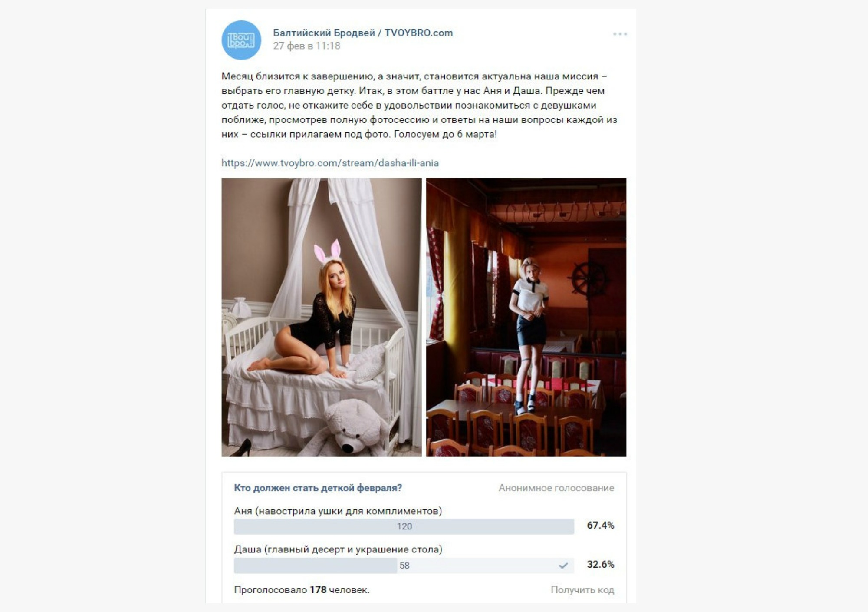The width and height of the screenshot is (868, 612).
Task: Click the Анонимное голосование label
Action: (x=556, y=488)
